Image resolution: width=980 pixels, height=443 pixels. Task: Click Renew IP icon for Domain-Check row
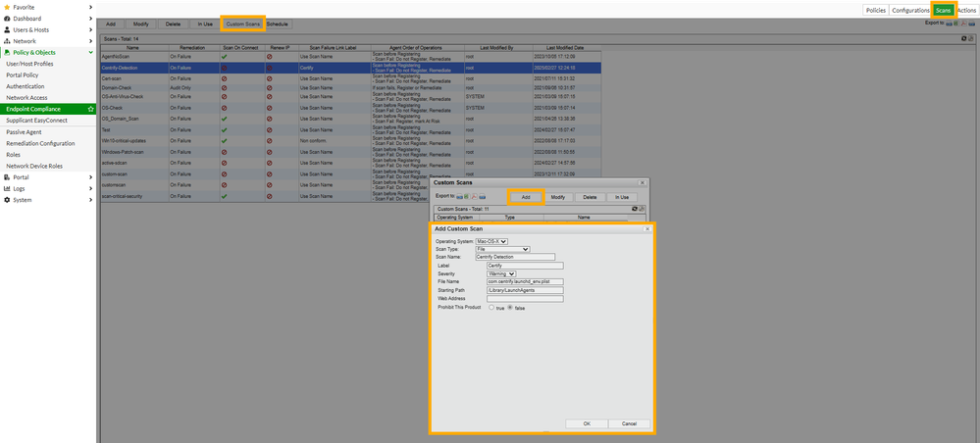point(270,88)
